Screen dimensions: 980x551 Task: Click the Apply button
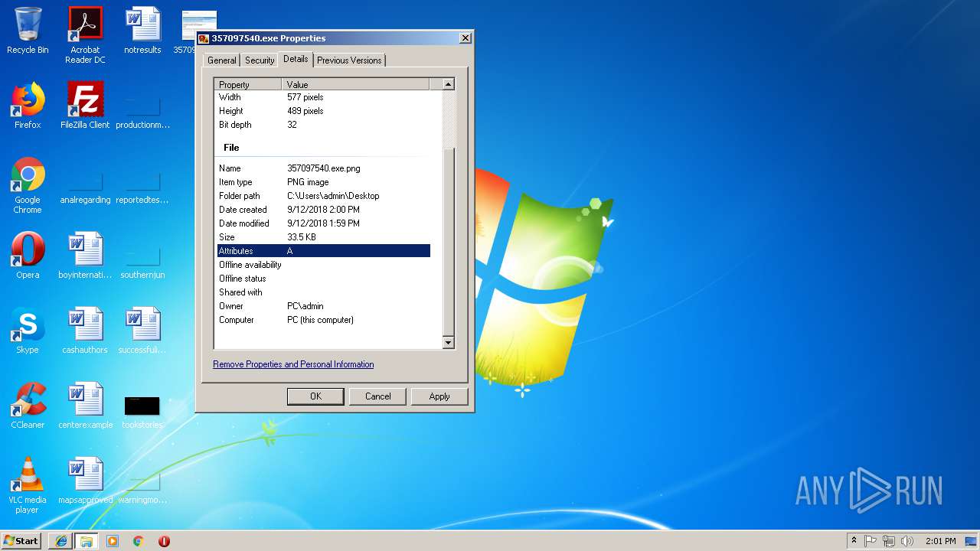pos(439,396)
